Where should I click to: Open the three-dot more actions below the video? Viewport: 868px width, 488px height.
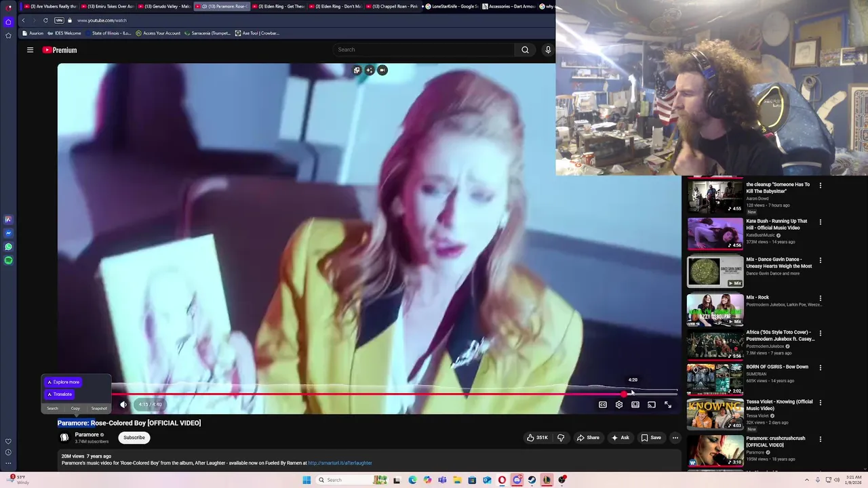coord(675,438)
